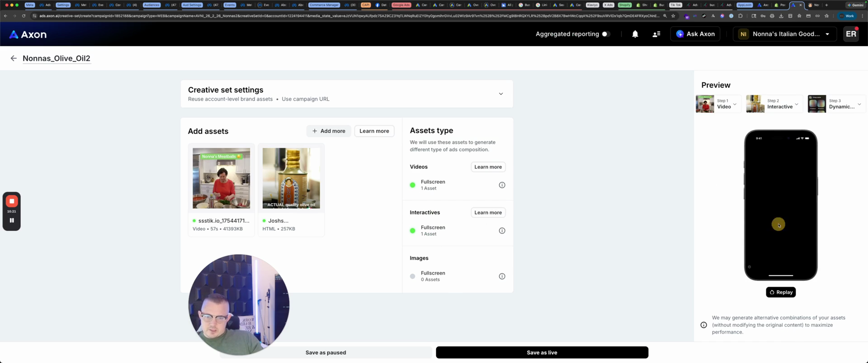This screenshot has width=868, height=363.
Task: Click info icon for Interactives Fullscreen
Action: [502, 231]
